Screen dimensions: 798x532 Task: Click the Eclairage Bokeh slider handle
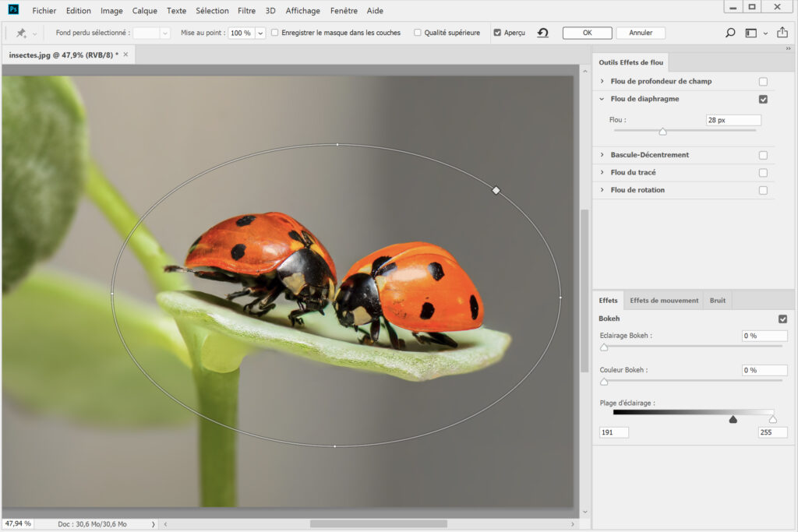pos(604,347)
